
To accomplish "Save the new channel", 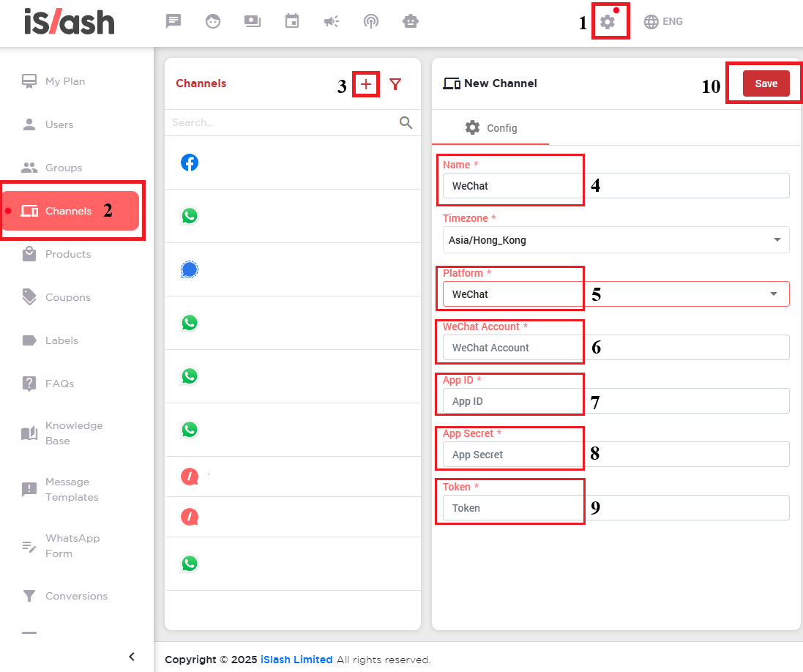I will tap(766, 83).
